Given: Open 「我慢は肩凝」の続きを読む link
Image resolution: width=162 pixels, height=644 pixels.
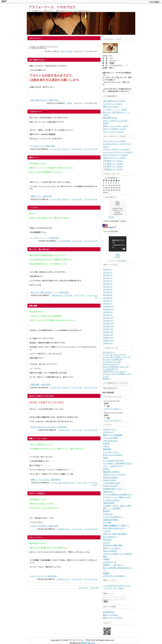Looking at the screenshot, I should [x=40, y=384].
